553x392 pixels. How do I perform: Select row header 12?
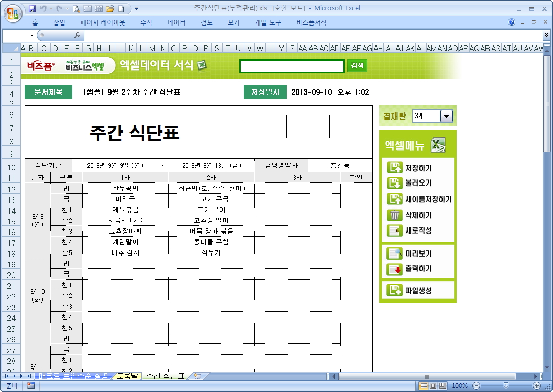pyautogui.click(x=11, y=189)
